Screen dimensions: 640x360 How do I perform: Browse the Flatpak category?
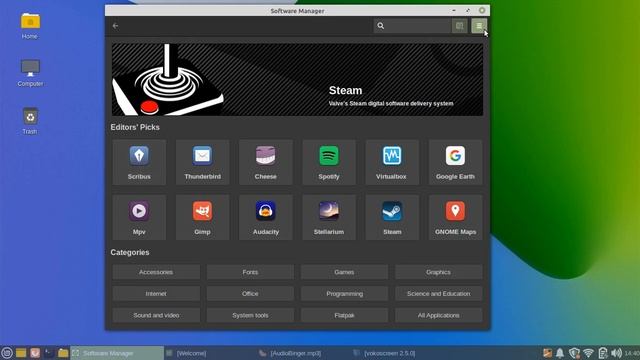click(344, 316)
